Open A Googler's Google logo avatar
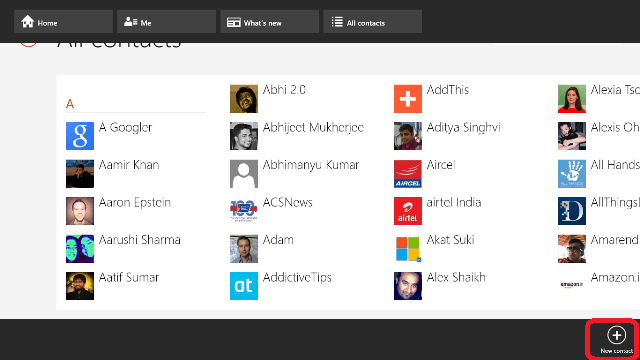This screenshot has width=640, height=360. 80,136
